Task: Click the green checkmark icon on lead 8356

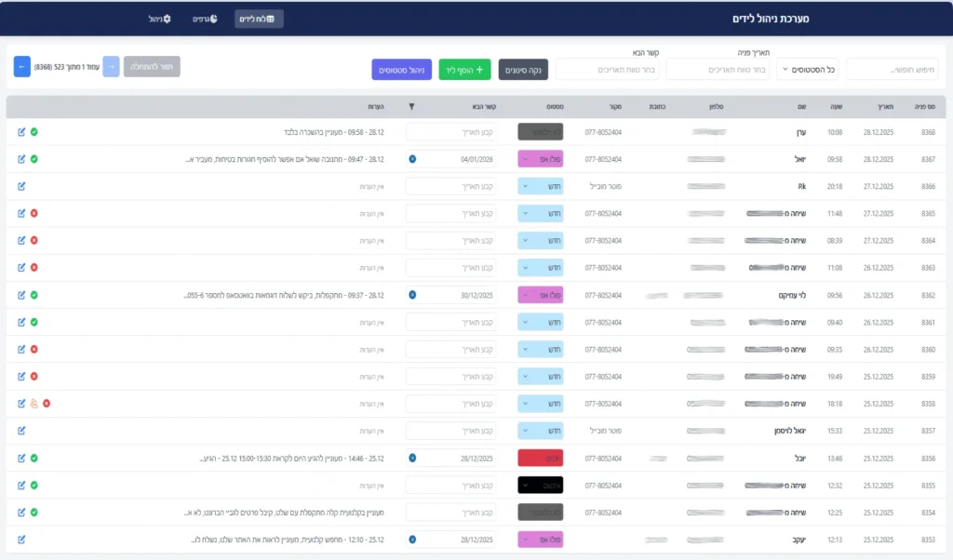Action: point(34,458)
